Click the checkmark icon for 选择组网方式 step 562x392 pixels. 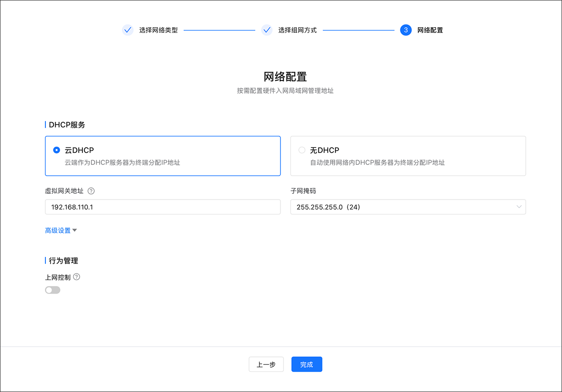tap(267, 30)
